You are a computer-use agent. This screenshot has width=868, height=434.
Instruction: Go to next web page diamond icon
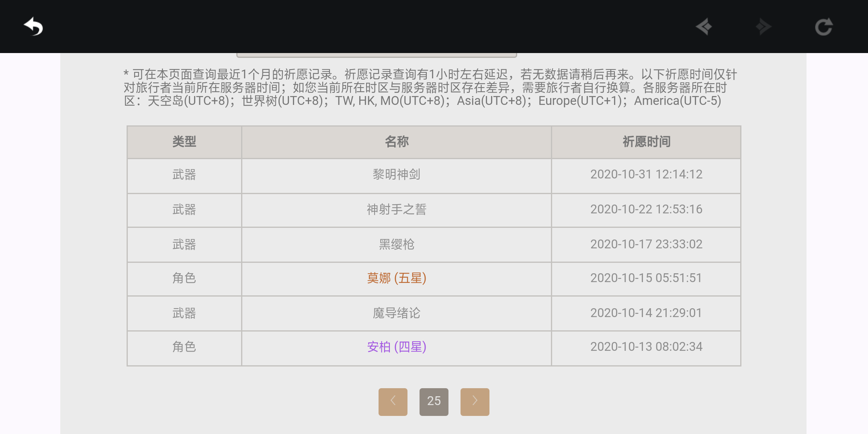pyautogui.click(x=764, y=27)
